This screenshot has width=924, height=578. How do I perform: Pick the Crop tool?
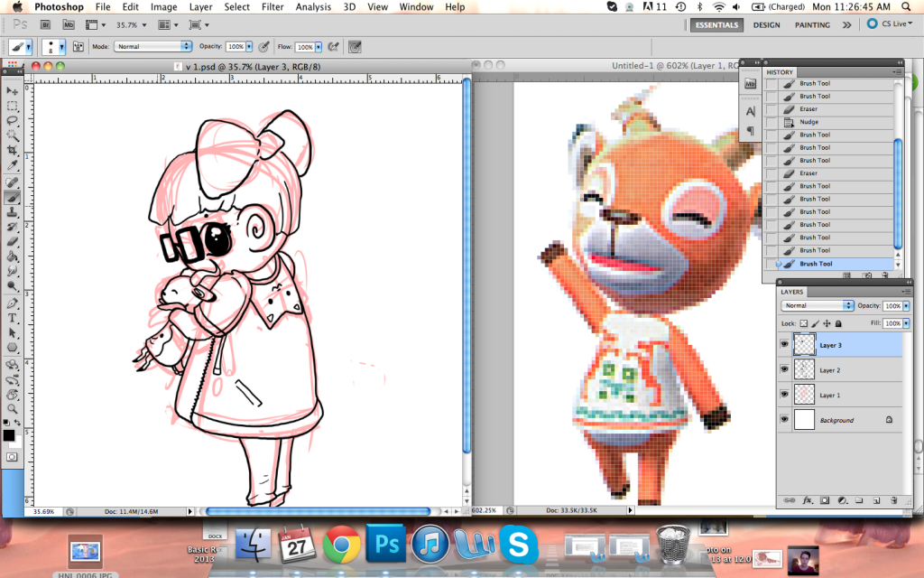click(13, 150)
